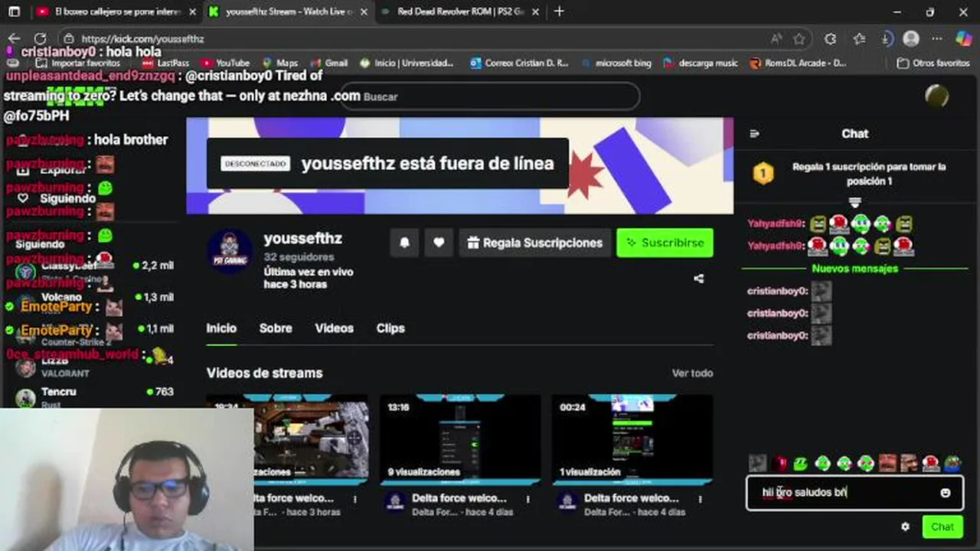Open Correo Cristian D. R. bookmark
980x551 pixels.
(x=520, y=63)
